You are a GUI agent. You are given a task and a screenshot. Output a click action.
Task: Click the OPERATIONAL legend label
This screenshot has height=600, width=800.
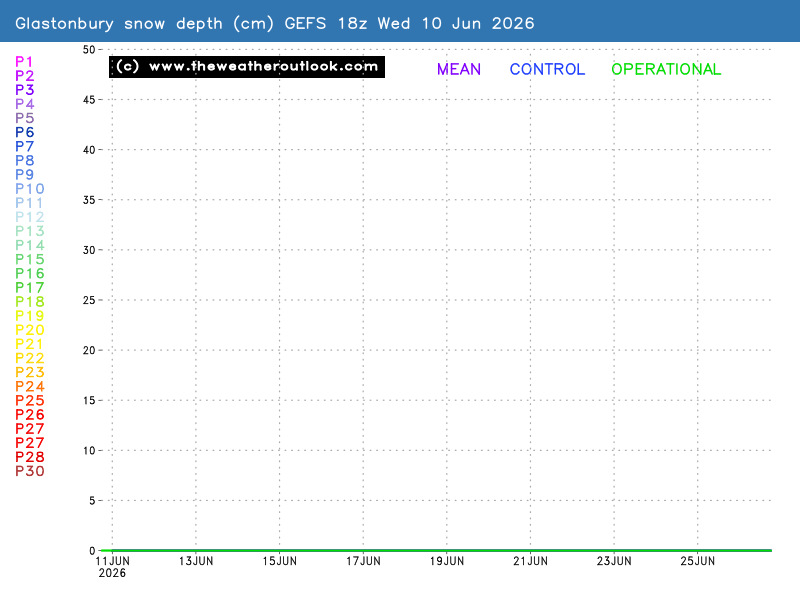666,69
